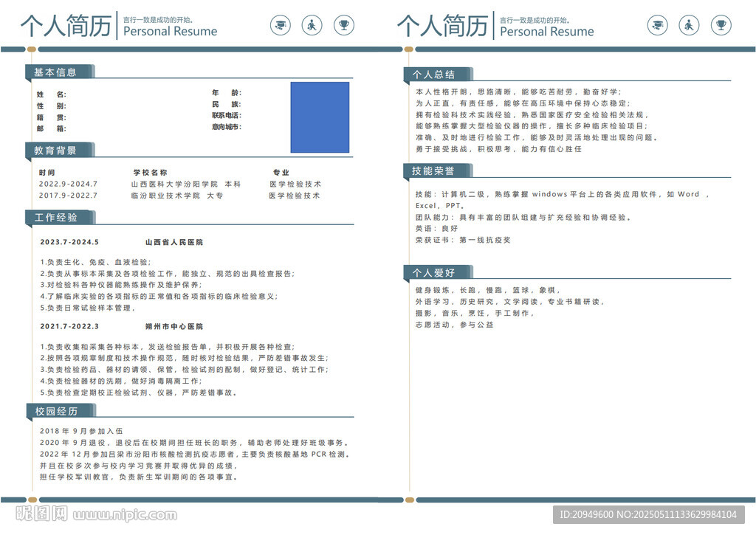Click the 年龄 field label

coord(227,92)
